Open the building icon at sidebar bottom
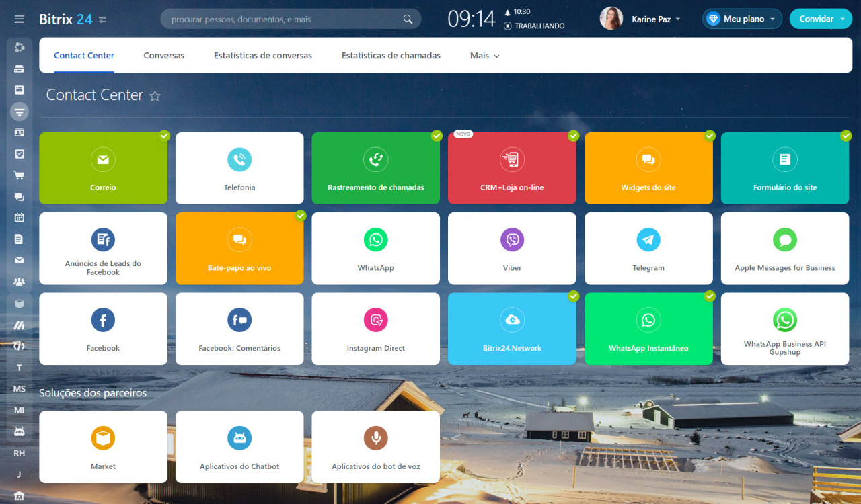861x504 pixels. [x=20, y=497]
